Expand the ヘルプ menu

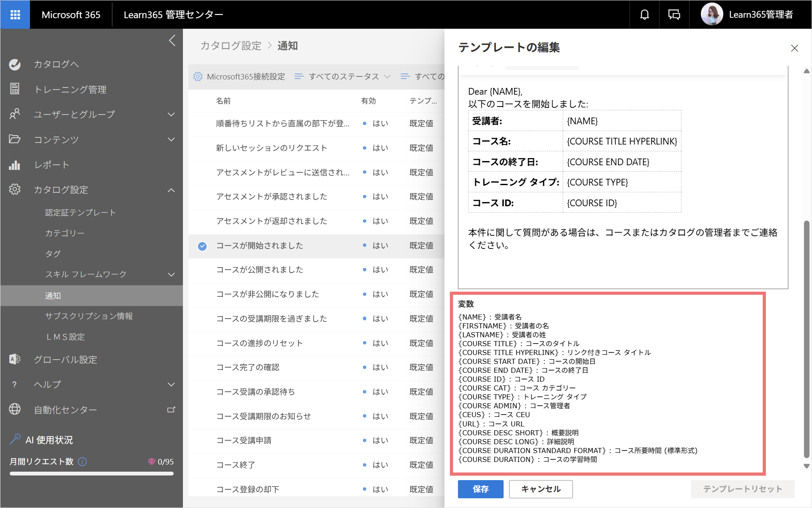(x=171, y=385)
